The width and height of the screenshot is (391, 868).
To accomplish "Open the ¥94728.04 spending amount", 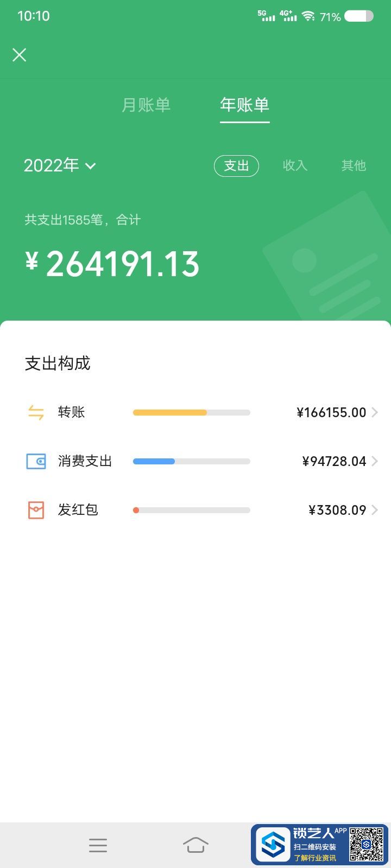I will click(334, 461).
